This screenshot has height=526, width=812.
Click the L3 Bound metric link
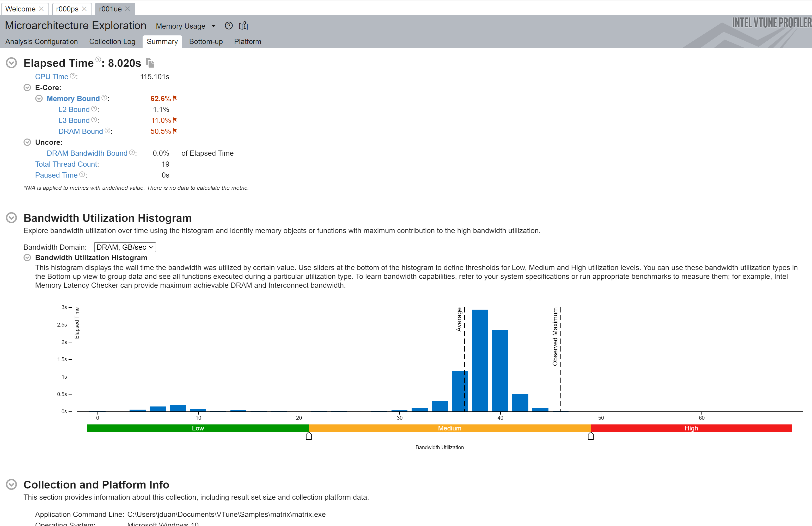74,120
